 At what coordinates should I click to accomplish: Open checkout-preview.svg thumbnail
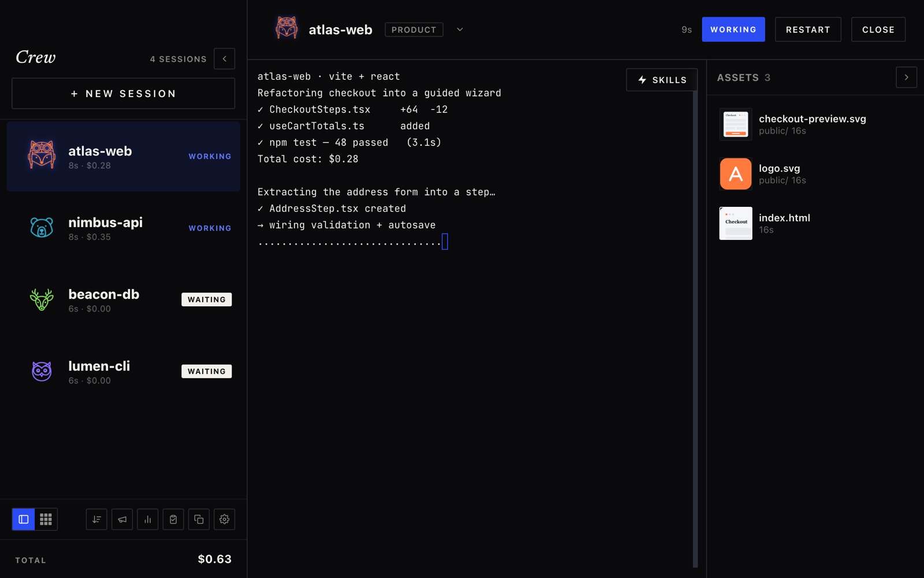click(736, 124)
